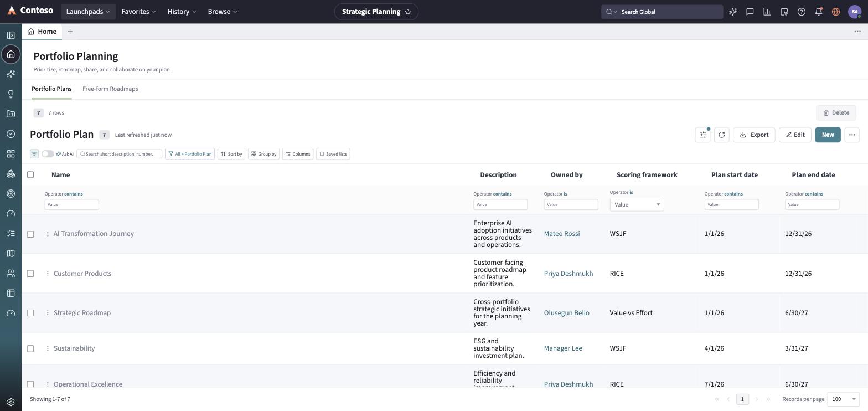Screen dimensions: 868x411
Task: Click the Edit button
Action: point(795,135)
